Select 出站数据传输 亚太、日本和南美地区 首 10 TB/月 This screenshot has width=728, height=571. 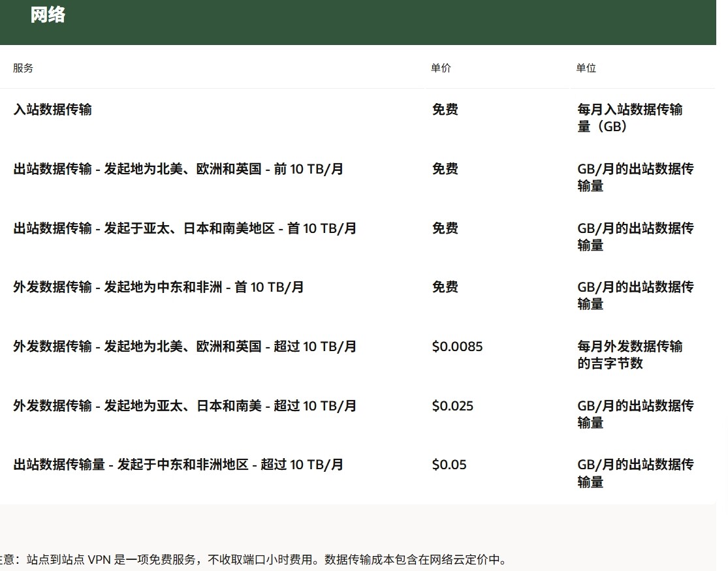185,228
